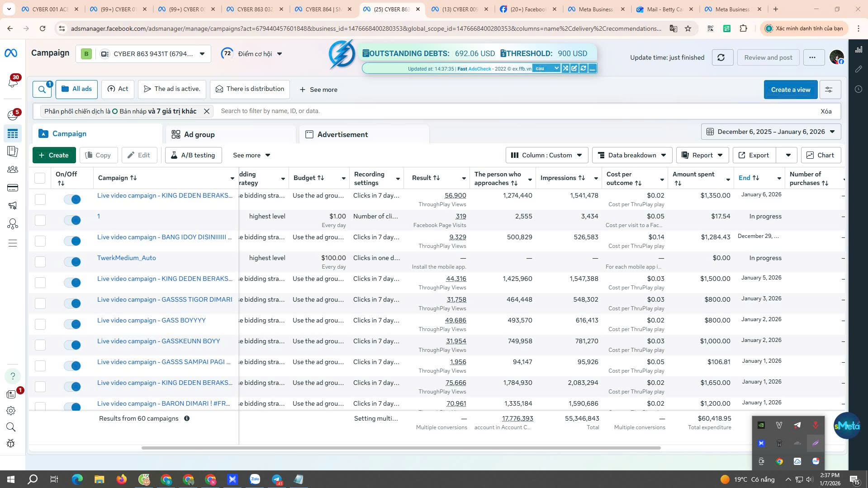This screenshot has height=488, width=868.
Task: Open view settings sliders icon
Action: [829, 90]
